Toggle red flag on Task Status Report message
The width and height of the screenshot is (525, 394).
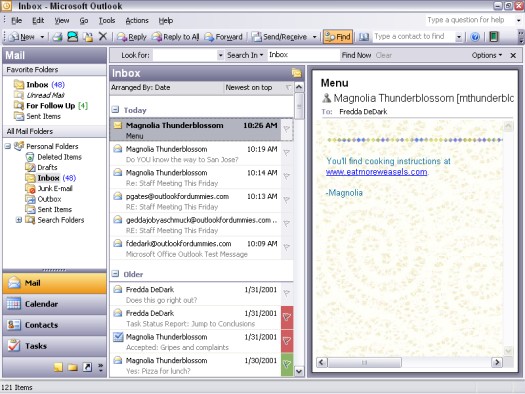[287, 317]
